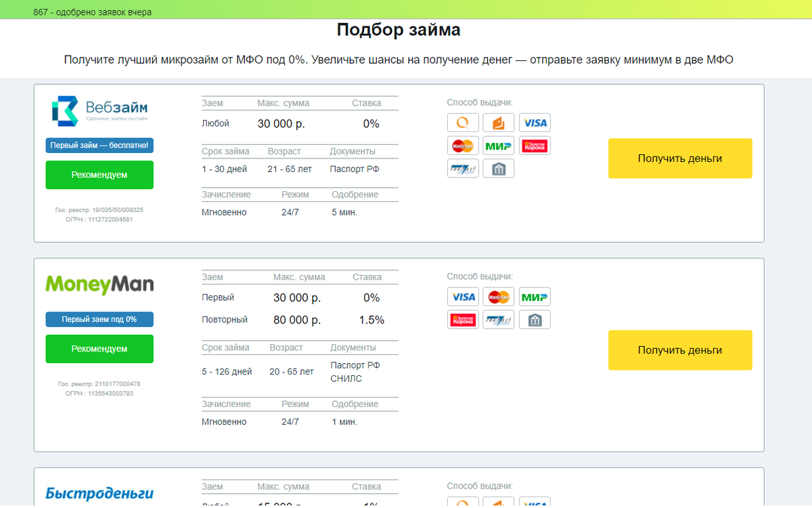The image size is (812, 508).
Task: Open the Быстроденьги logo
Action: pyautogui.click(x=99, y=494)
